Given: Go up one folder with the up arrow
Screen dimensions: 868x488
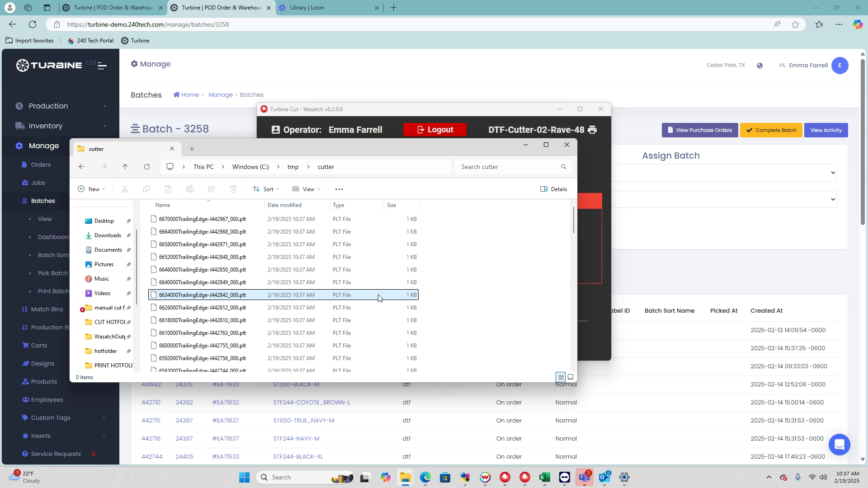Looking at the screenshot, I should tap(125, 167).
